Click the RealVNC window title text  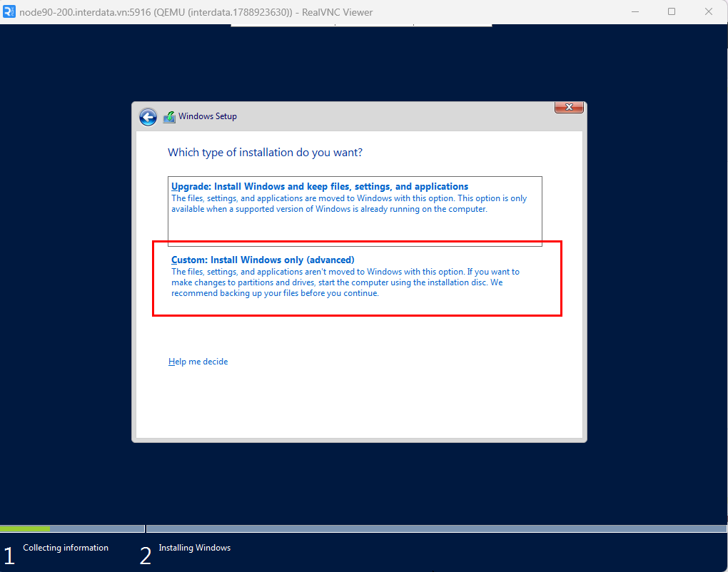(196, 13)
